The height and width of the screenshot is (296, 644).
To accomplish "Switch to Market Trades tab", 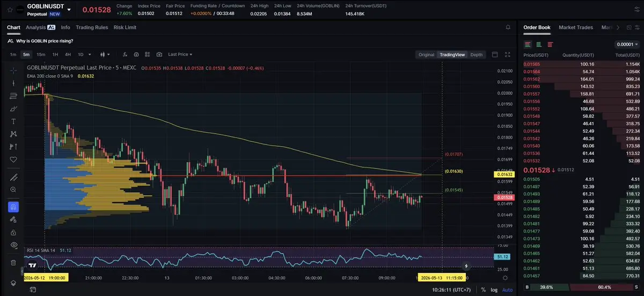I will click(576, 27).
